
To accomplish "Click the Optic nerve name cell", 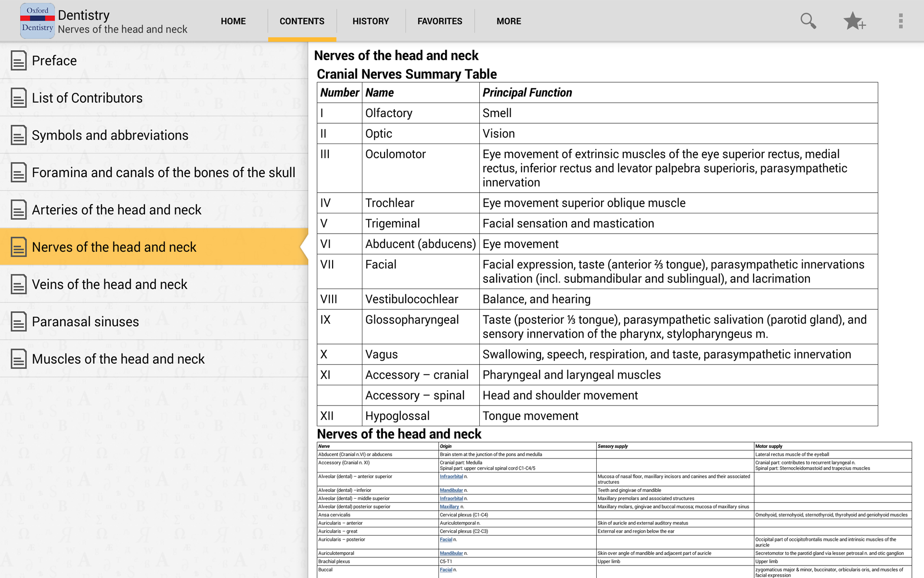I will (x=421, y=133).
